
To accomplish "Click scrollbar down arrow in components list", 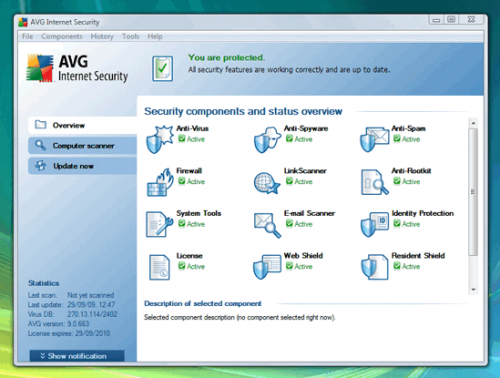I will (473, 290).
